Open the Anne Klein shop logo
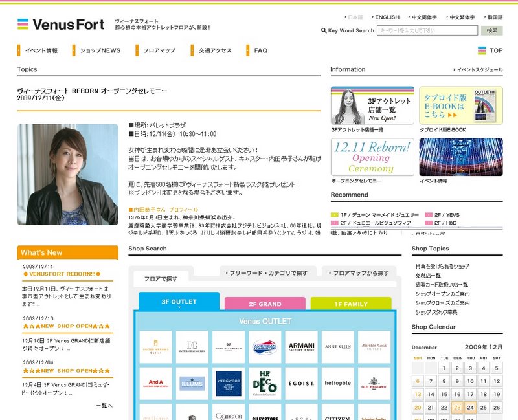Viewport: 518px width, 420px height. tap(337, 347)
